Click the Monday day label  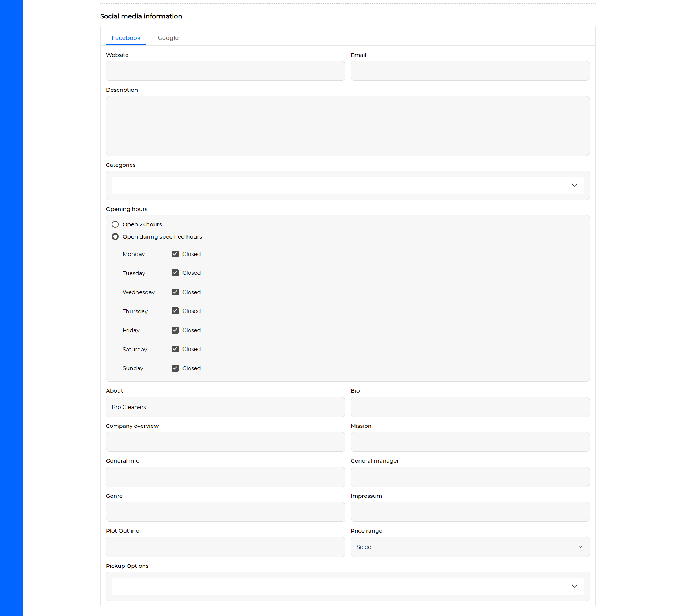coord(134,254)
